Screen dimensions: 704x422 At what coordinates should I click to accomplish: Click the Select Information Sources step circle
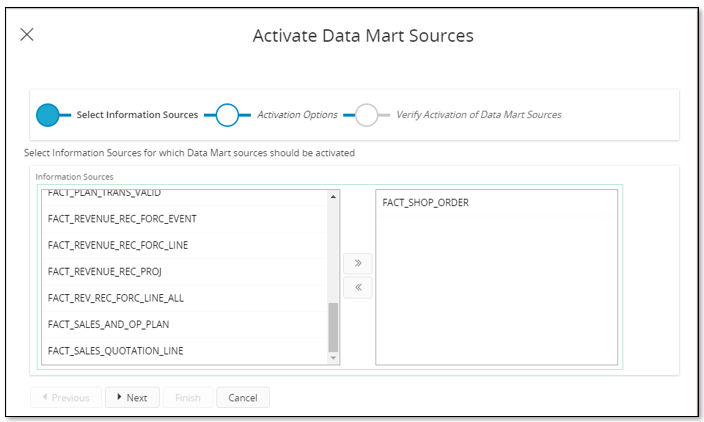pyautogui.click(x=49, y=115)
